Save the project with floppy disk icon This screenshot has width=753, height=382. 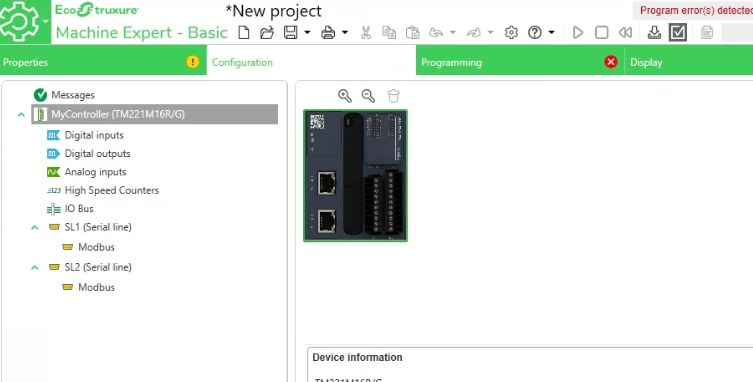pyautogui.click(x=290, y=33)
